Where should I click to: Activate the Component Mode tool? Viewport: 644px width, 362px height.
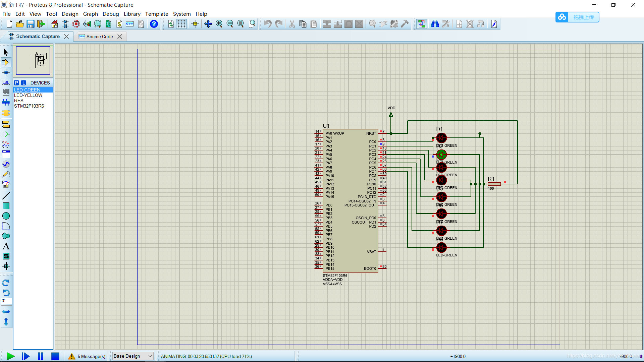[x=6, y=62]
